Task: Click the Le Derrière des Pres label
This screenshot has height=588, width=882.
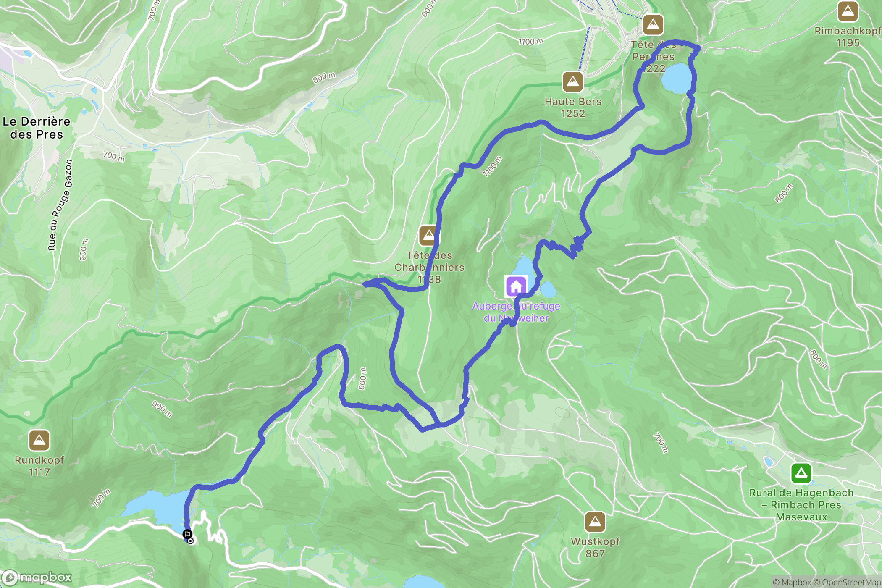Action: click(37, 128)
